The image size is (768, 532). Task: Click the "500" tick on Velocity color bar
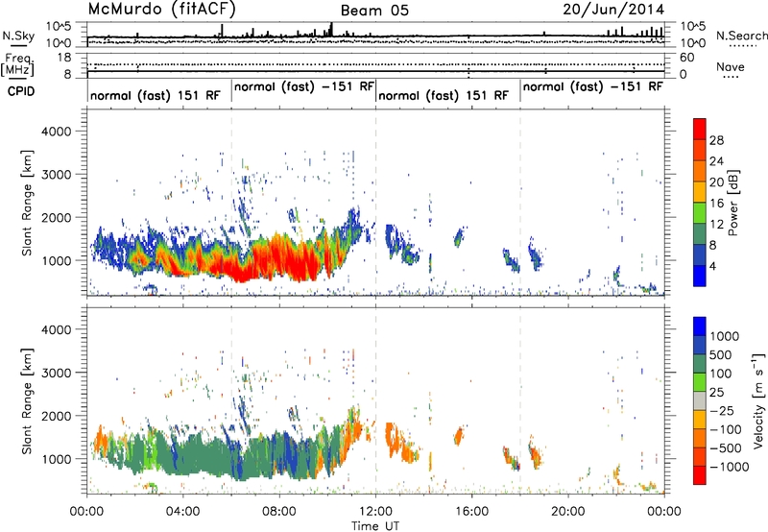[720, 355]
